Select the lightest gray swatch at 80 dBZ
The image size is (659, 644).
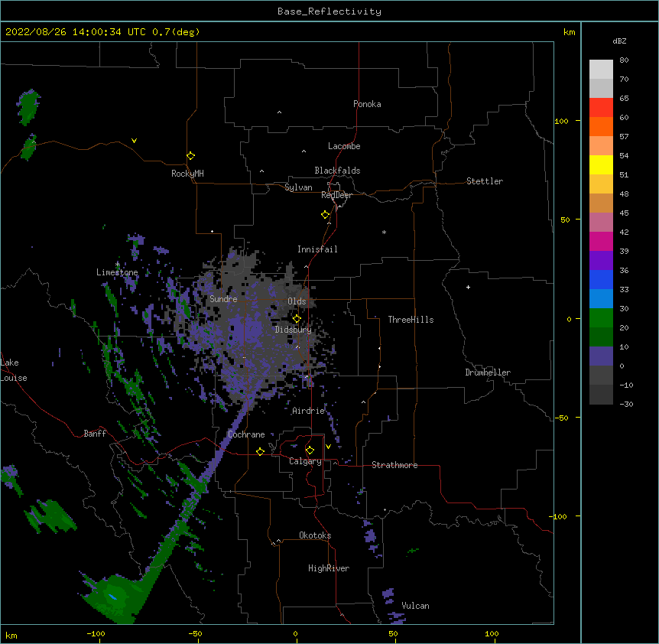tap(601, 69)
